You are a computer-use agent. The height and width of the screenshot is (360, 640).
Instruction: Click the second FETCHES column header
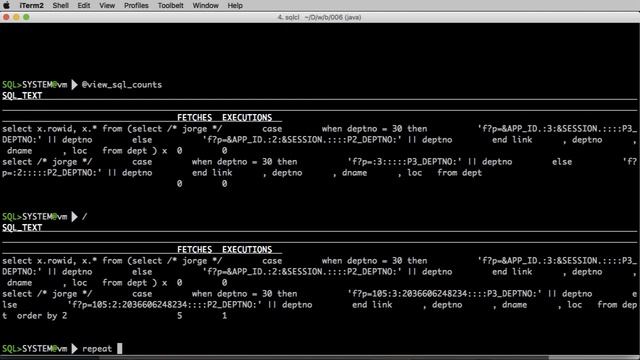pyautogui.click(x=195, y=250)
